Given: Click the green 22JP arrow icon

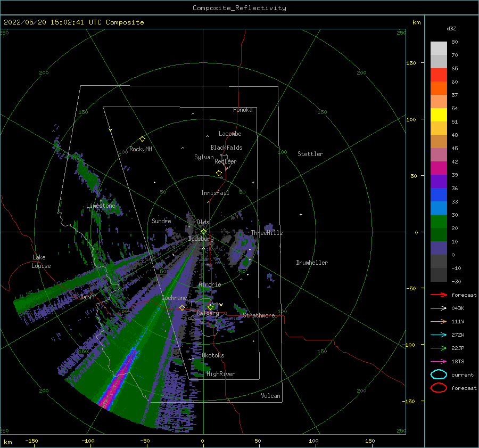Looking at the screenshot, I should (439, 348).
